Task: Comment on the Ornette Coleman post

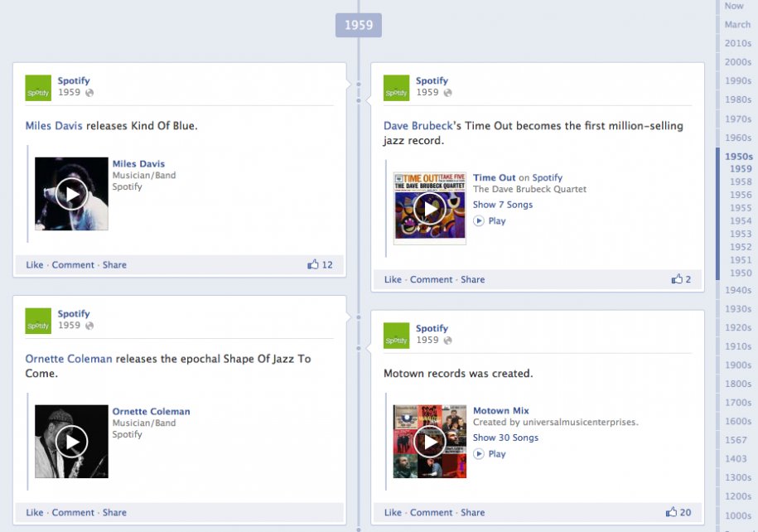Action: click(x=73, y=513)
